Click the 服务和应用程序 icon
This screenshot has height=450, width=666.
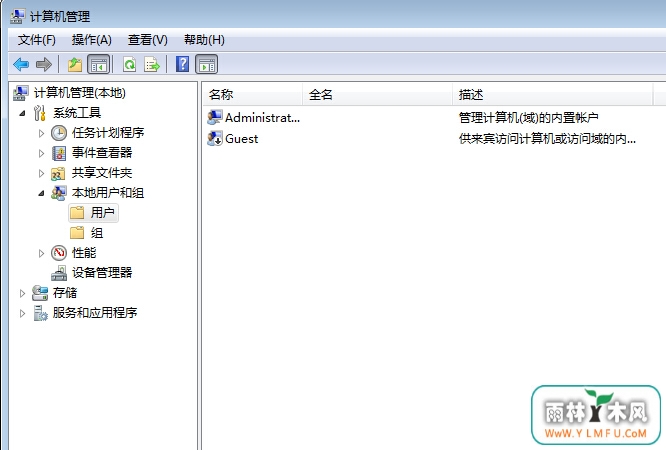[x=40, y=313]
